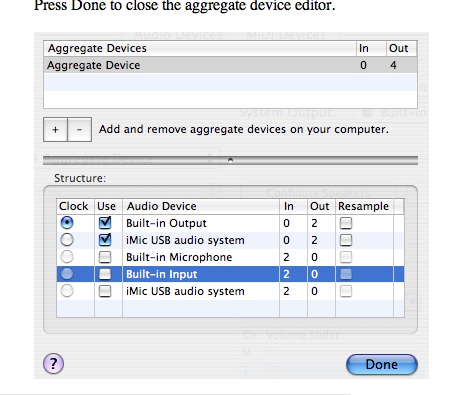Click the Out header of aggregate list
Viewport: 460px width, 395px height.
point(401,48)
